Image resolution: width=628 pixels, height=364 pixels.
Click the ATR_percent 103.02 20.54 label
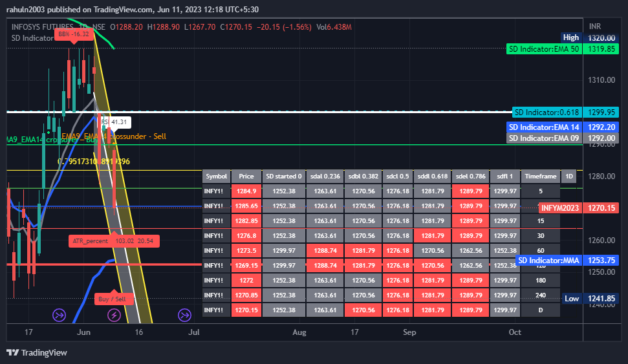[x=114, y=241]
